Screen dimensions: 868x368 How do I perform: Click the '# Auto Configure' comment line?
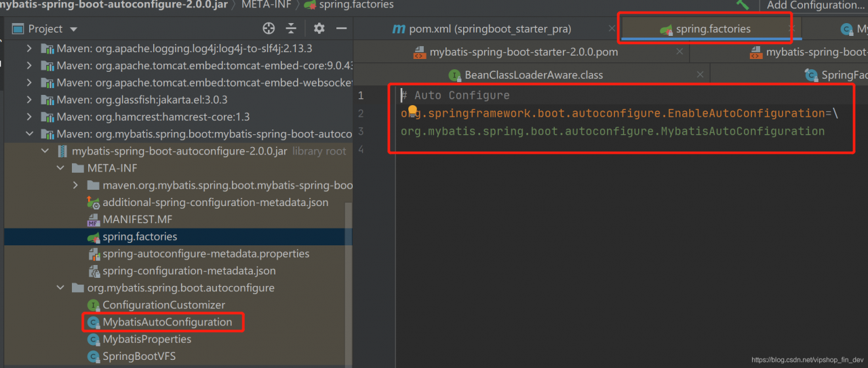click(x=455, y=96)
